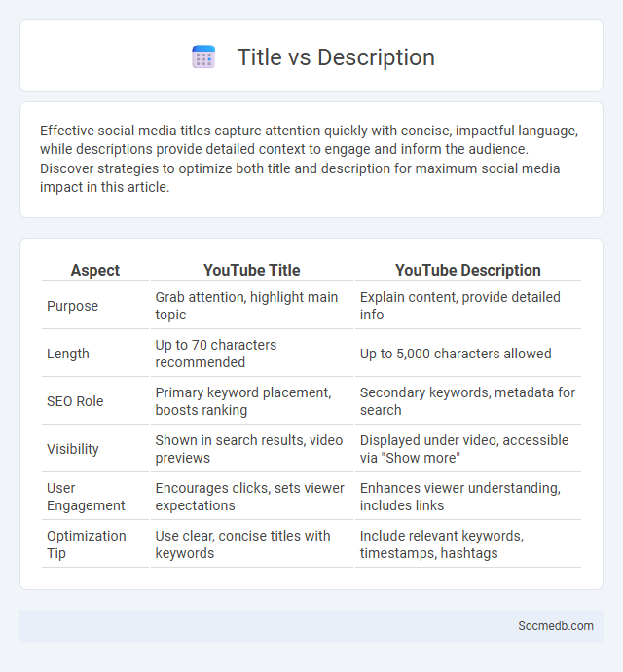
Task: Select 'Explain content, provide detailed info' cell
Action: 468,306
